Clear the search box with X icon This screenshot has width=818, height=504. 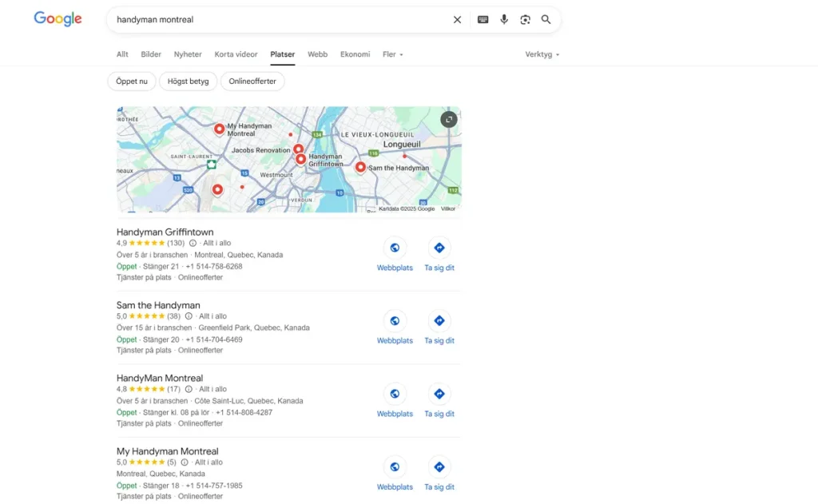457,20
